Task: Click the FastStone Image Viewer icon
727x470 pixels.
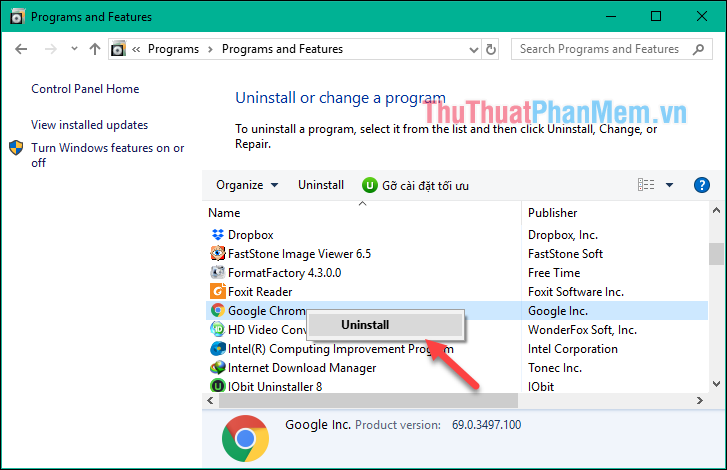Action: tap(217, 254)
